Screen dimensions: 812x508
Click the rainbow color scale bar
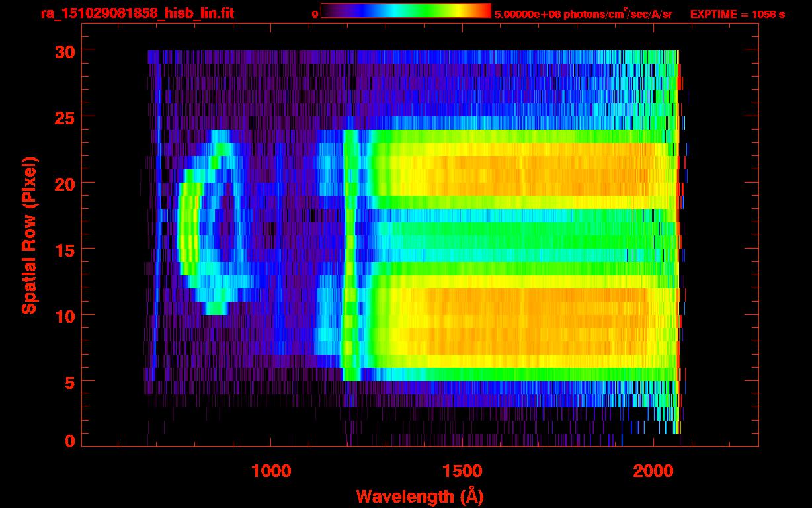click(x=406, y=11)
